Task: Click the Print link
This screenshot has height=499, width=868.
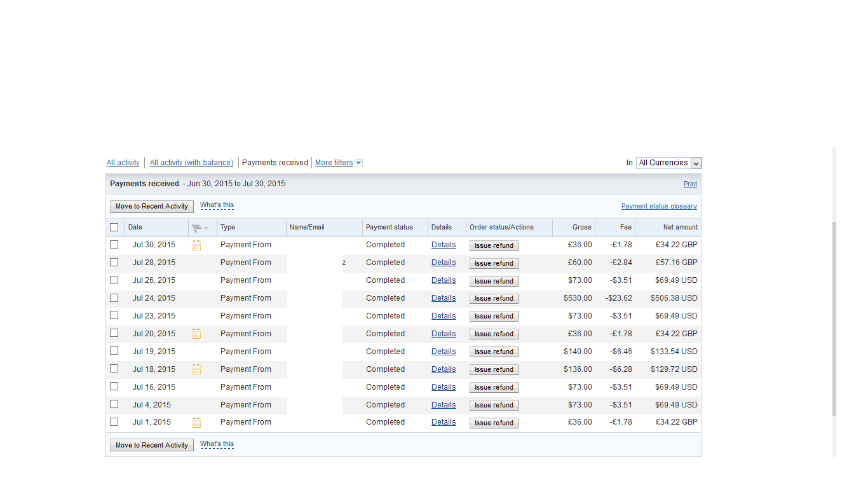Action: coord(690,184)
